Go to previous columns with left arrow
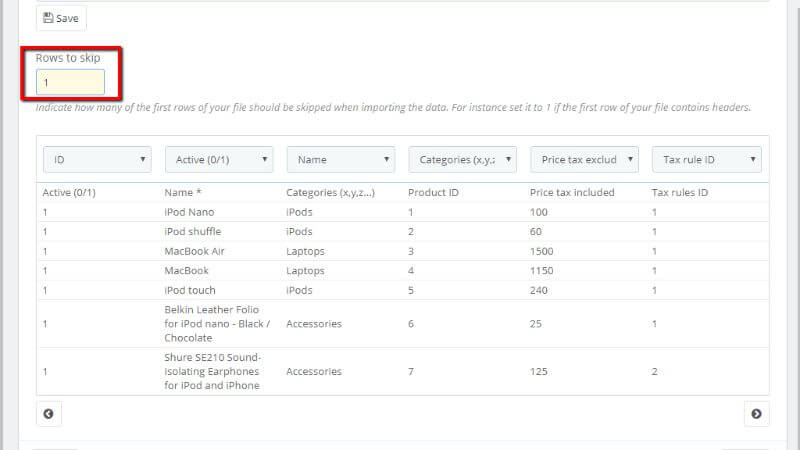The image size is (800, 450). pos(48,414)
